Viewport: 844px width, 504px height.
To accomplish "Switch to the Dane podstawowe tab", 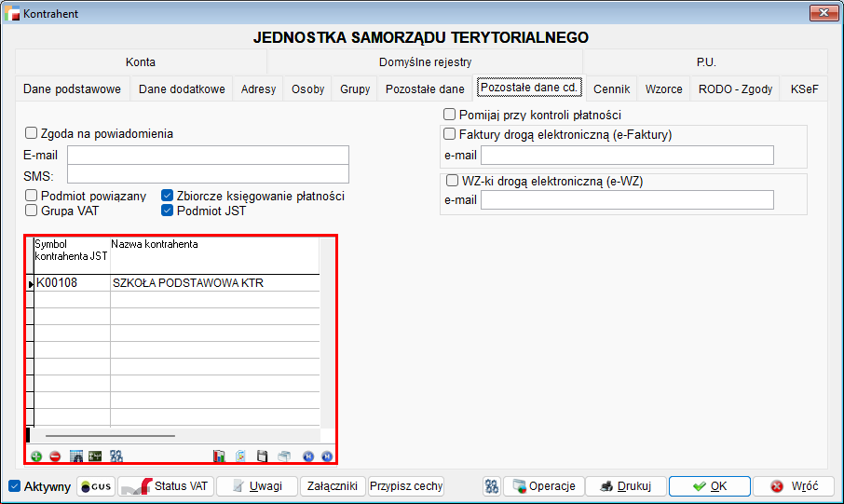I will pos(72,89).
